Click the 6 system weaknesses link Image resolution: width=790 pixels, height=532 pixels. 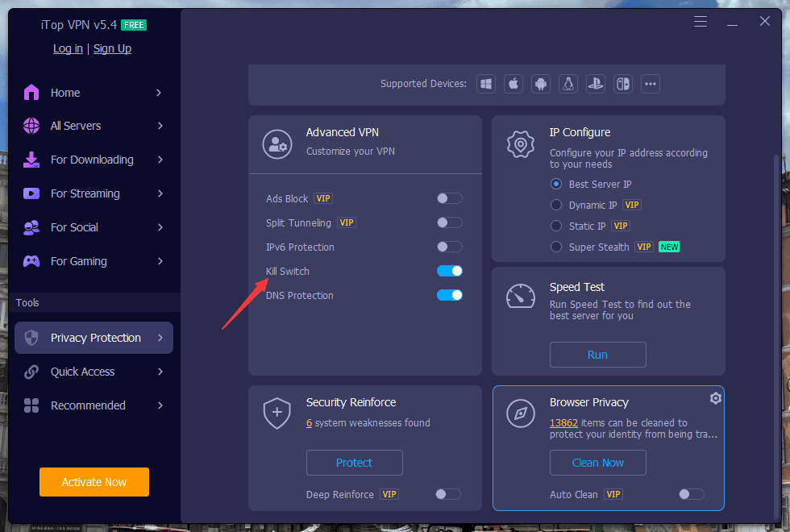click(309, 423)
